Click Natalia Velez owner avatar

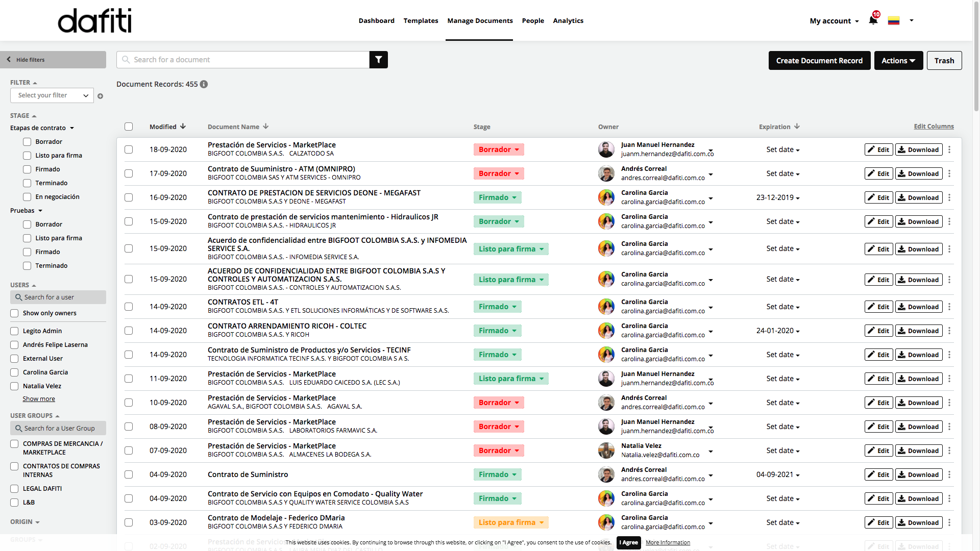[x=606, y=450]
